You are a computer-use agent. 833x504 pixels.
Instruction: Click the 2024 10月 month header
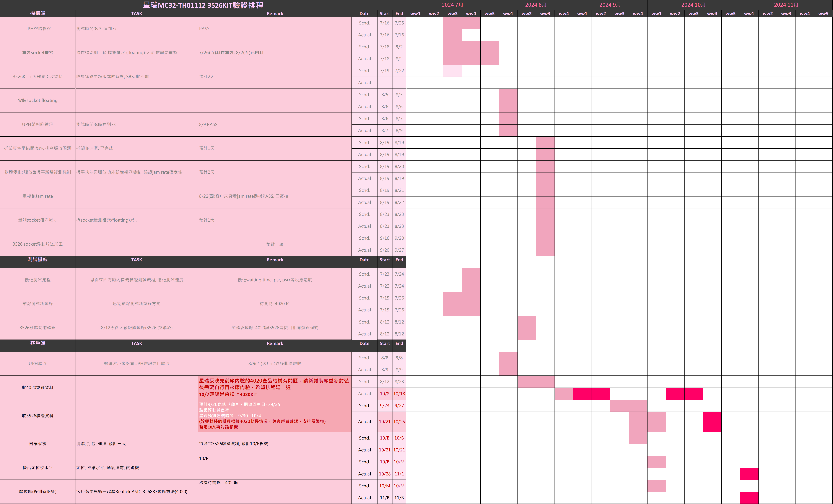pyautogui.click(x=693, y=5)
